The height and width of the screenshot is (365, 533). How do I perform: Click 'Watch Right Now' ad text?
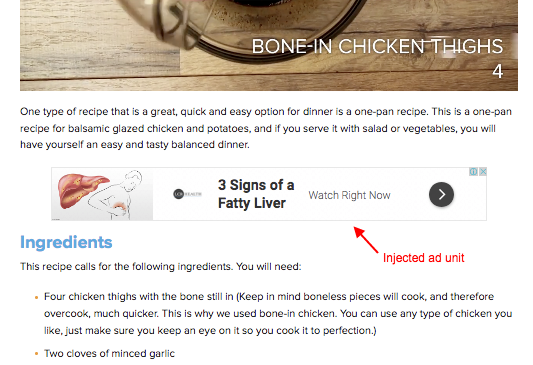(x=349, y=195)
